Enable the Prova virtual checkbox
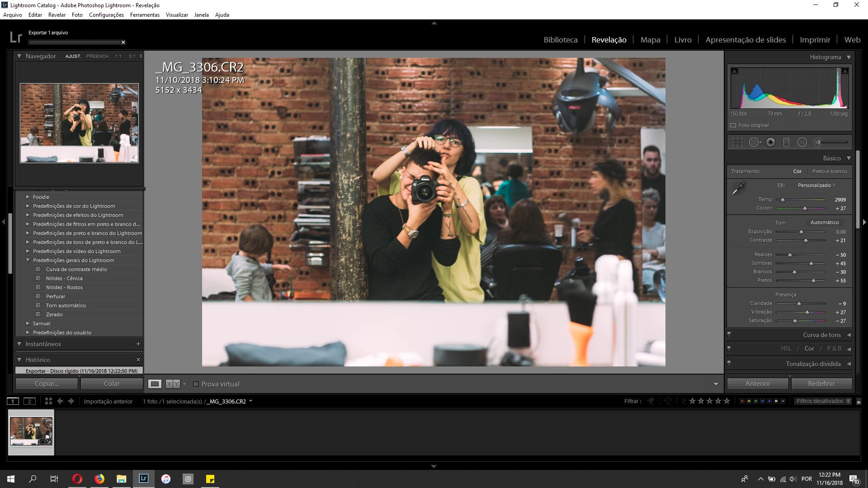Screen dimensions: 868x488 [x=196, y=384]
